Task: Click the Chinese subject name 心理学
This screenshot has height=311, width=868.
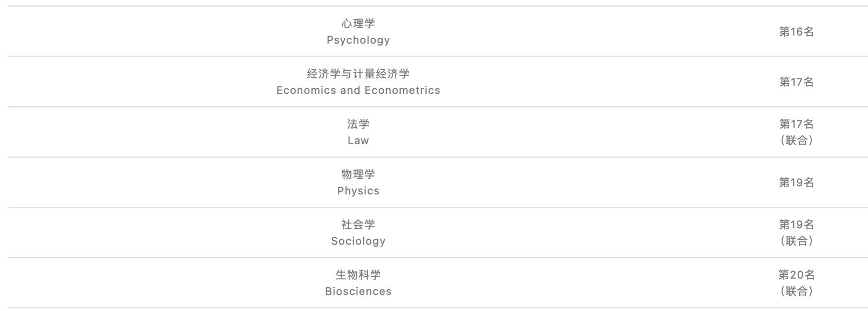Action: pos(358,23)
